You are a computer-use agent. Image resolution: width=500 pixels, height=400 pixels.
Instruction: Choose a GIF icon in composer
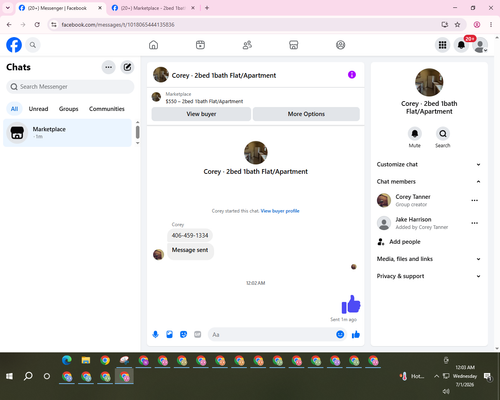pyautogui.click(x=198, y=334)
